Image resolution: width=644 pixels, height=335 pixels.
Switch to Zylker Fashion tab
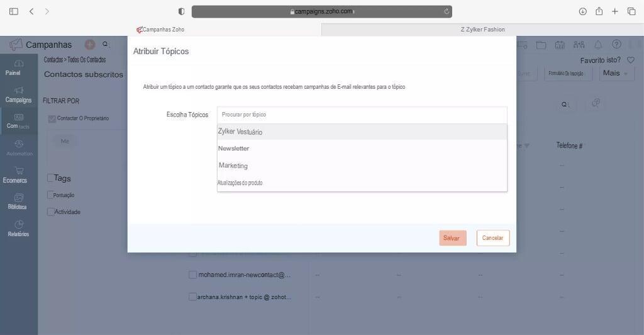pyautogui.click(x=482, y=30)
